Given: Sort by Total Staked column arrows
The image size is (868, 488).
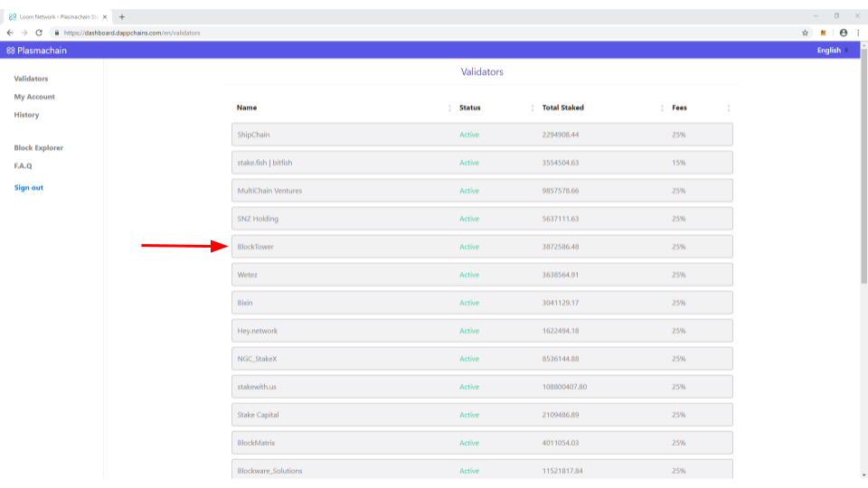Looking at the screenshot, I should [662, 108].
